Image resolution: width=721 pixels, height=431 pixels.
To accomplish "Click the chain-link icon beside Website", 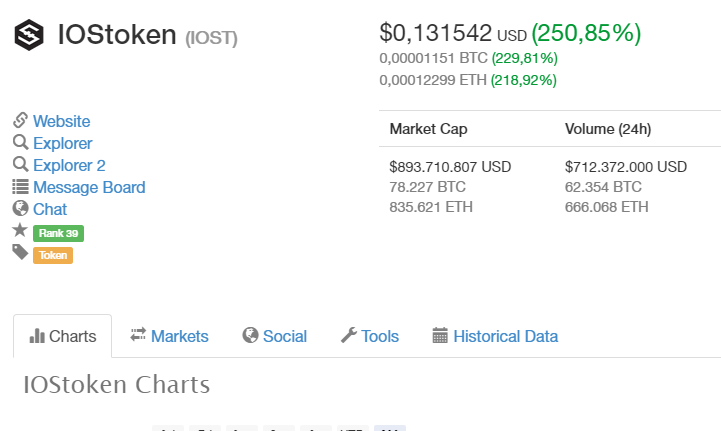I will 20,121.
